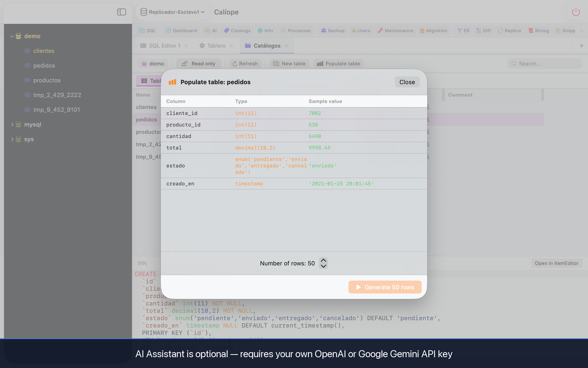Open the Replicador-Esclavo1 connection dropdown
Viewport: 588px width, 368px height.
click(172, 12)
